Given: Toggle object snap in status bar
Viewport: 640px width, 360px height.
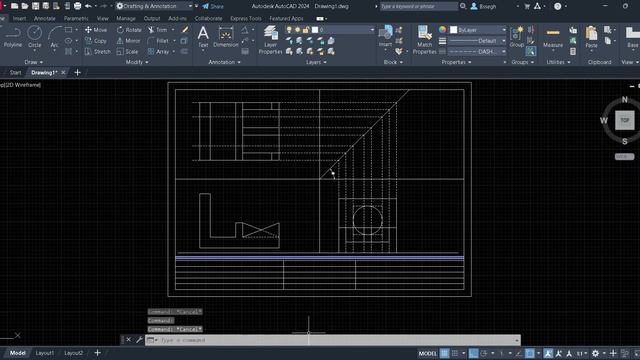Looking at the screenshot, I should pyautogui.click(x=530, y=353).
